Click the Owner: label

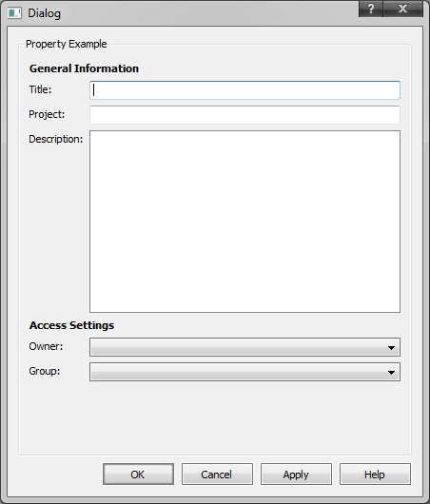(46, 346)
